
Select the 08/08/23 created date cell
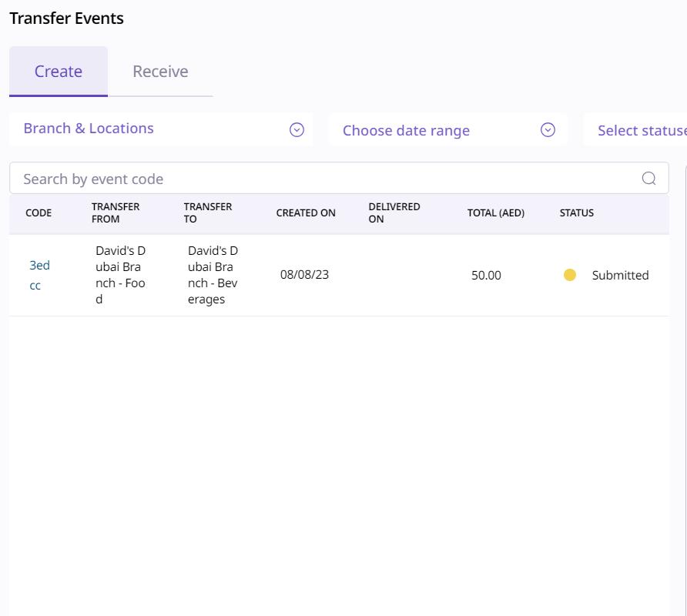point(304,275)
